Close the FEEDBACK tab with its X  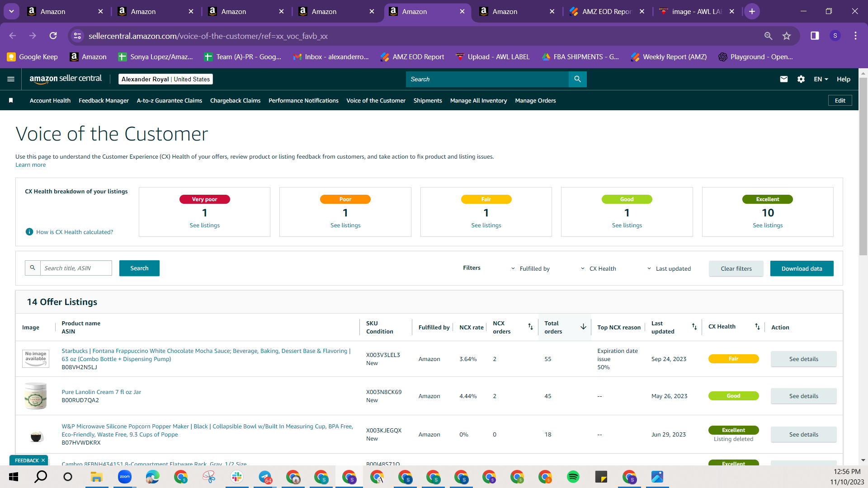[43, 460]
